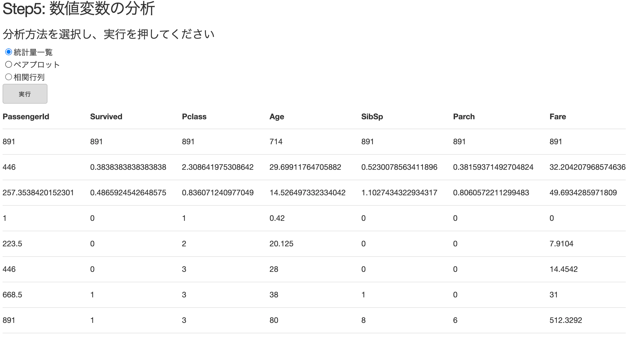The height and width of the screenshot is (338, 644).
Task: Click the Age column header
Action: [x=277, y=116]
